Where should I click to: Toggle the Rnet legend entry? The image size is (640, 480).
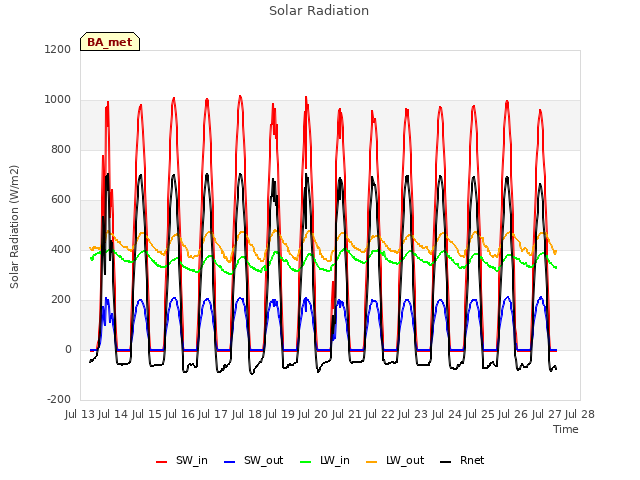tap(462, 460)
